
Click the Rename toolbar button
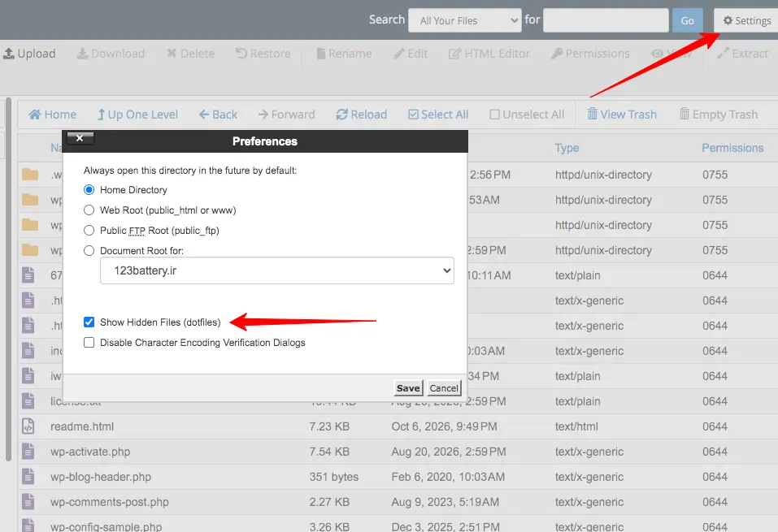(344, 54)
